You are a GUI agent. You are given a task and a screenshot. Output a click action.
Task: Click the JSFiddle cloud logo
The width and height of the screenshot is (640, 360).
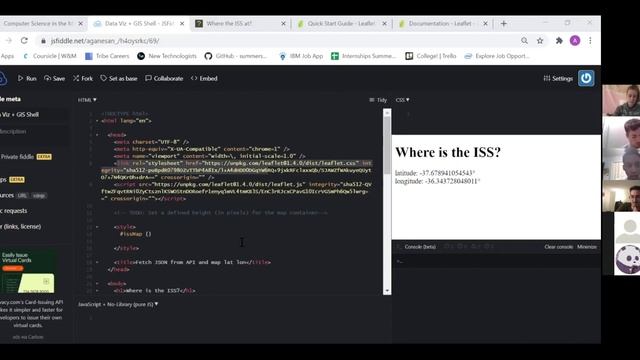[2, 78]
